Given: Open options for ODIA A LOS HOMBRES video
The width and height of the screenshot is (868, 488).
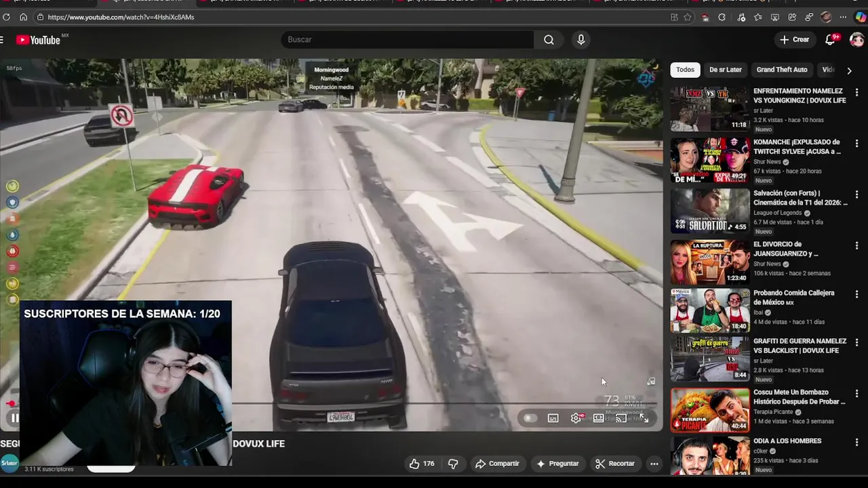Looking at the screenshot, I should click(856, 443).
